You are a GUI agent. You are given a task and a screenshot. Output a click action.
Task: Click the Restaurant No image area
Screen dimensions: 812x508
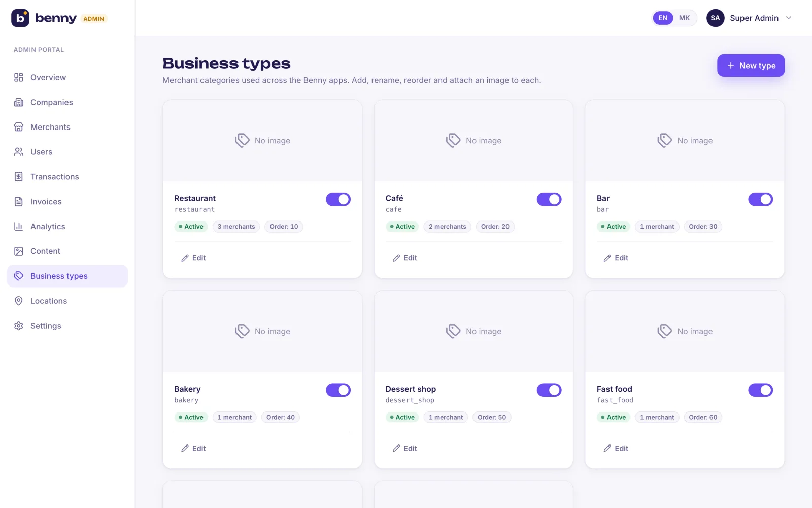[x=262, y=141]
